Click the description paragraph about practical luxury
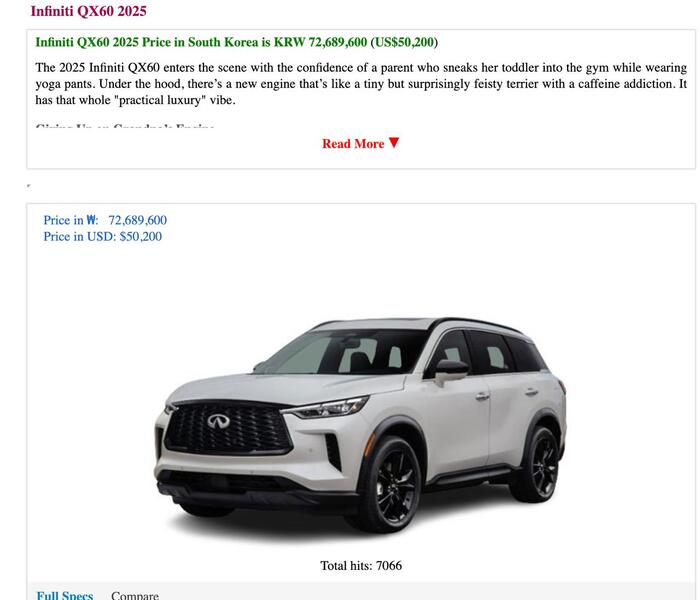The image size is (700, 600). click(361, 84)
